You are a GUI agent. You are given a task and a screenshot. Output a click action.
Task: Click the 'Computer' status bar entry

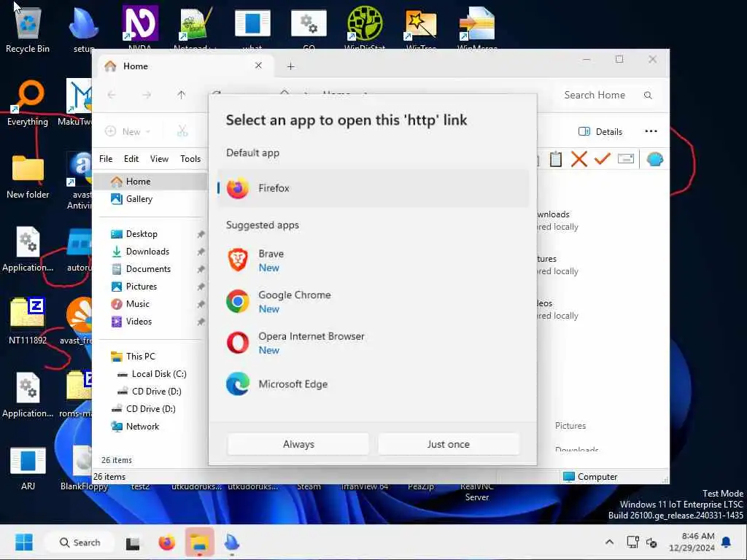coord(590,477)
